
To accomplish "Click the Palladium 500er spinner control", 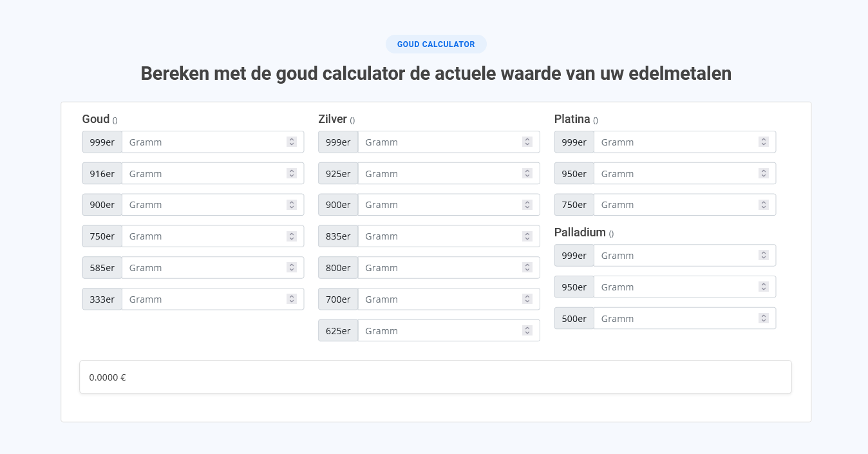I will tap(764, 319).
